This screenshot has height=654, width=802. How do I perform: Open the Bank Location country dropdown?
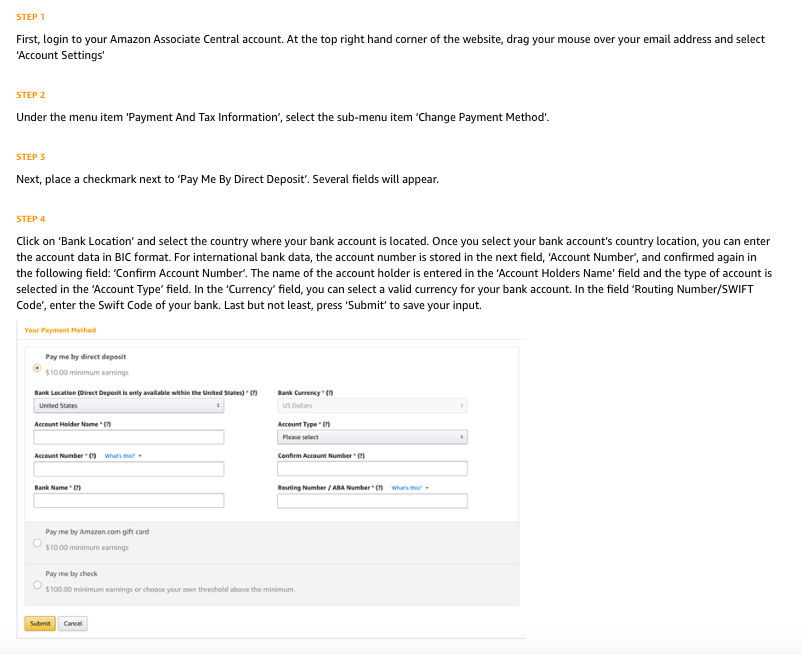coord(129,406)
